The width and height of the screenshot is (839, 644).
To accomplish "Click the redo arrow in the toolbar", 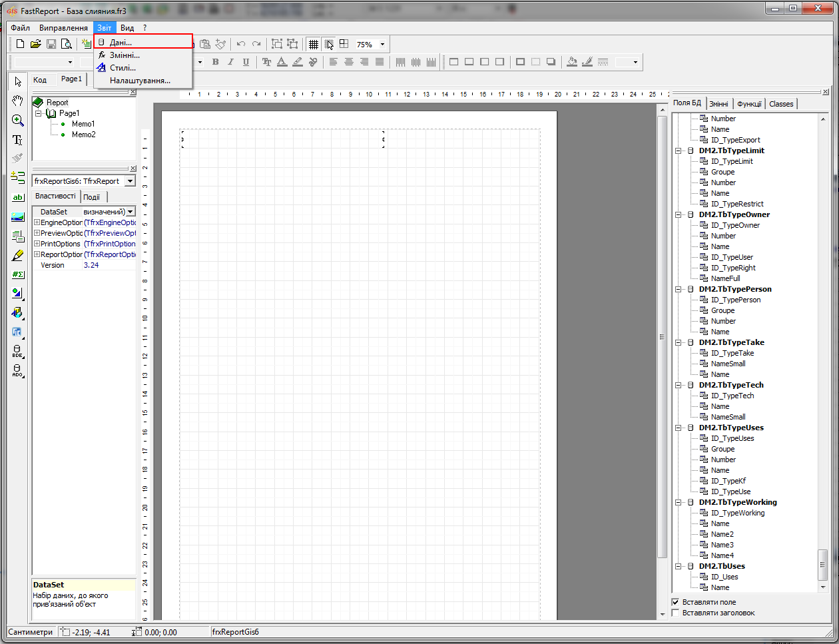I will [256, 44].
